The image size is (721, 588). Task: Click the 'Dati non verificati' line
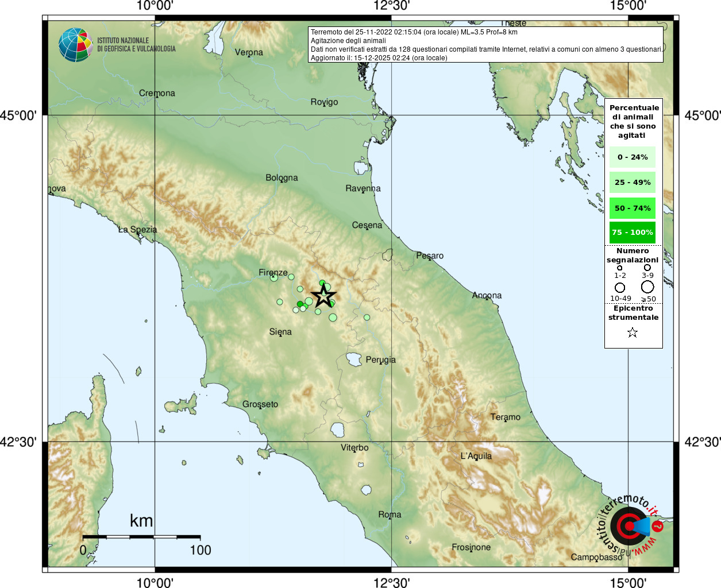[x=487, y=49]
